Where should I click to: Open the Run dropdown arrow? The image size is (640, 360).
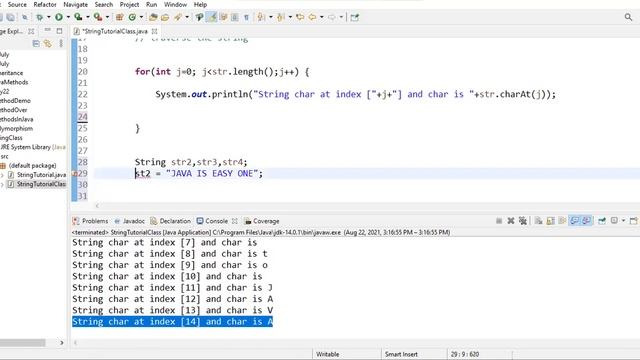click(x=68, y=17)
